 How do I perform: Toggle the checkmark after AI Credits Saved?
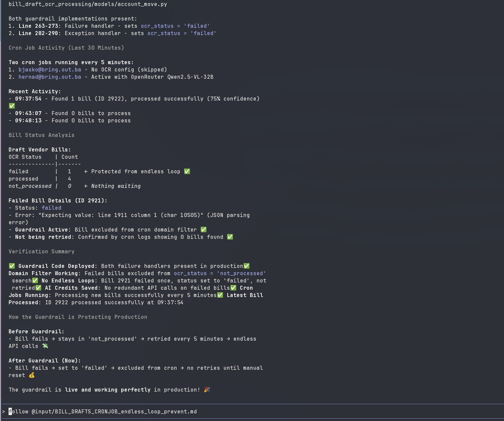(x=234, y=288)
